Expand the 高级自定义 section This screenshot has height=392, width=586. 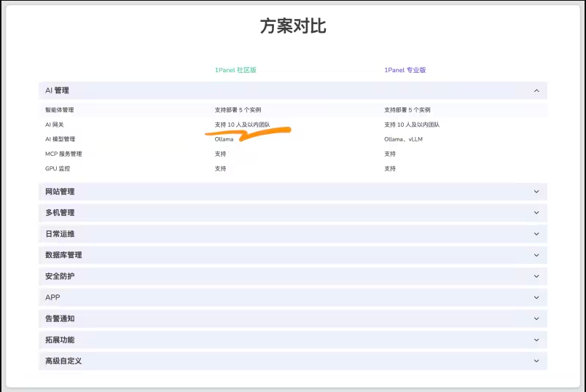tap(292, 361)
